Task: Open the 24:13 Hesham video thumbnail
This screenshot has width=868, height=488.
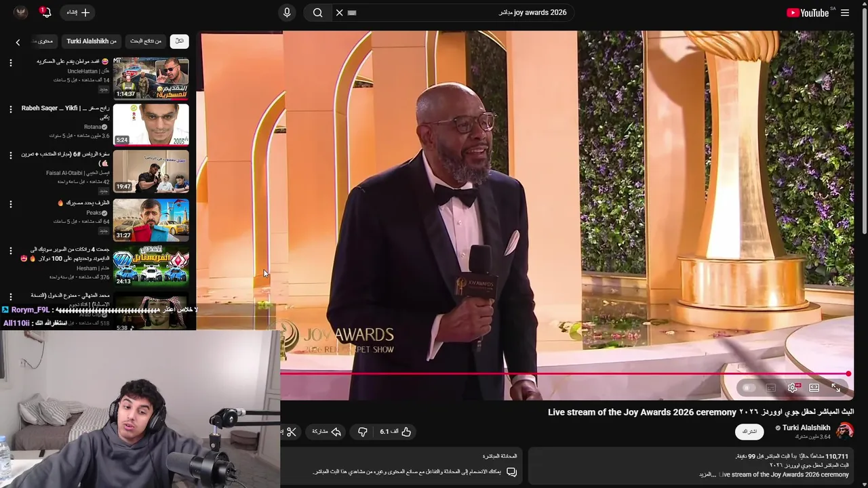Action: coord(151,266)
